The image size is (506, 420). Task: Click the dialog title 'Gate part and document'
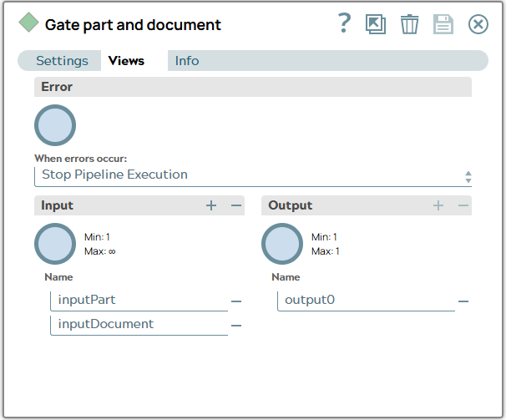[x=133, y=25]
